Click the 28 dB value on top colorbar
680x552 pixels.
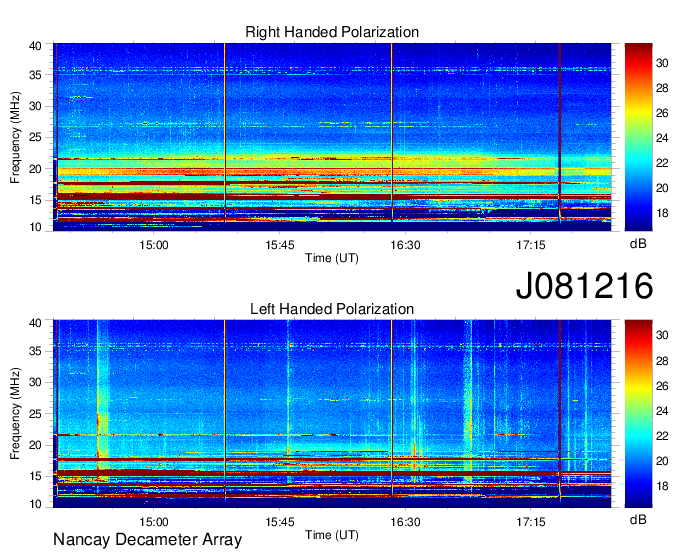coord(662,88)
